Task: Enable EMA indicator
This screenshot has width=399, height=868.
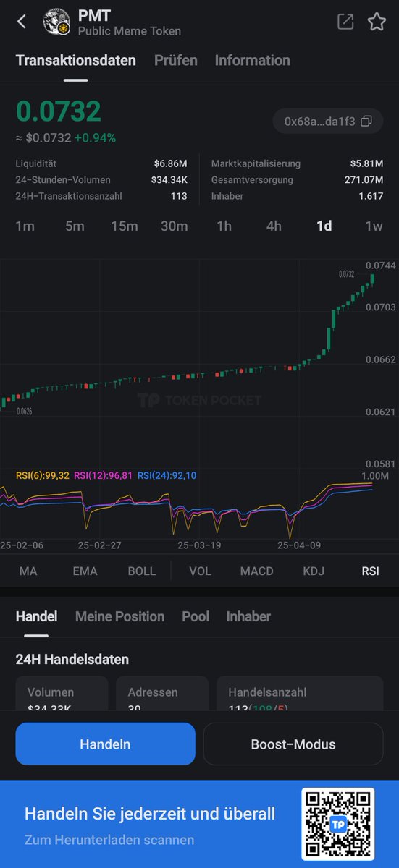Action: click(x=85, y=571)
